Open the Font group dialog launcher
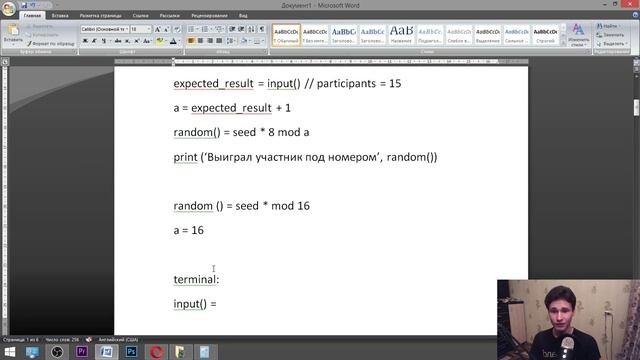The width and height of the screenshot is (640, 360). 180,52
